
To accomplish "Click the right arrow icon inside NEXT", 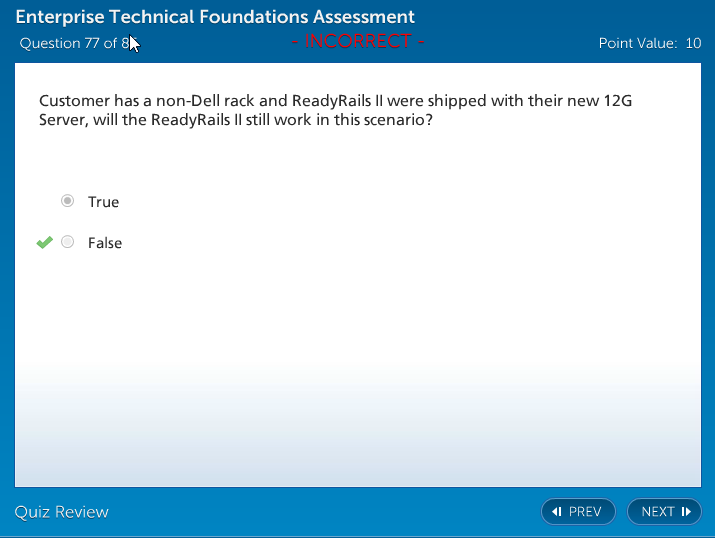I will (x=686, y=512).
